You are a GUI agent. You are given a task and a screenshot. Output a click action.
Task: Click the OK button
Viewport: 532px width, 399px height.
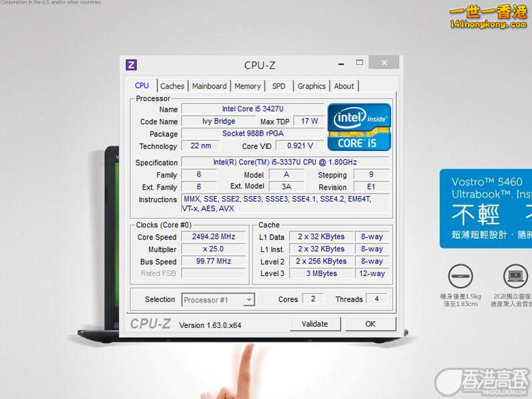[x=370, y=324]
